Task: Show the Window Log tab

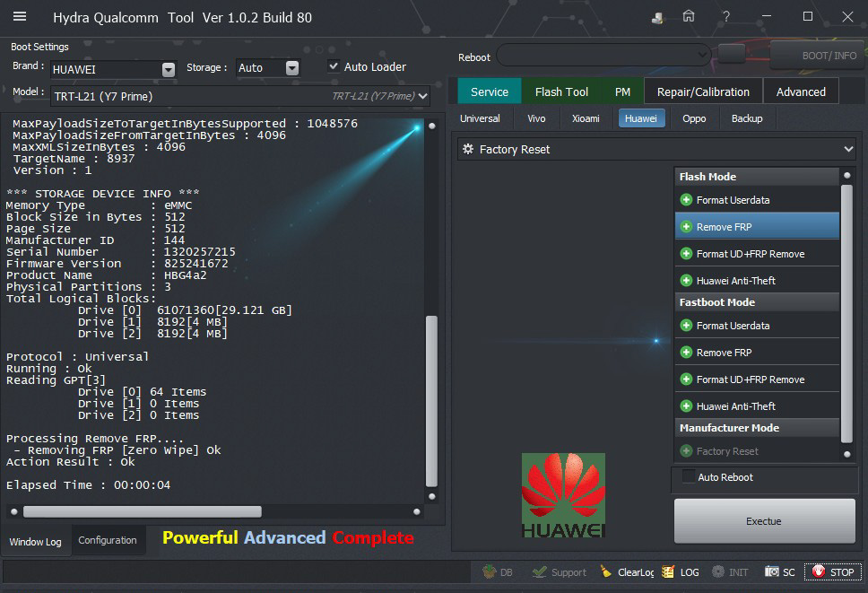Action: pos(36,542)
